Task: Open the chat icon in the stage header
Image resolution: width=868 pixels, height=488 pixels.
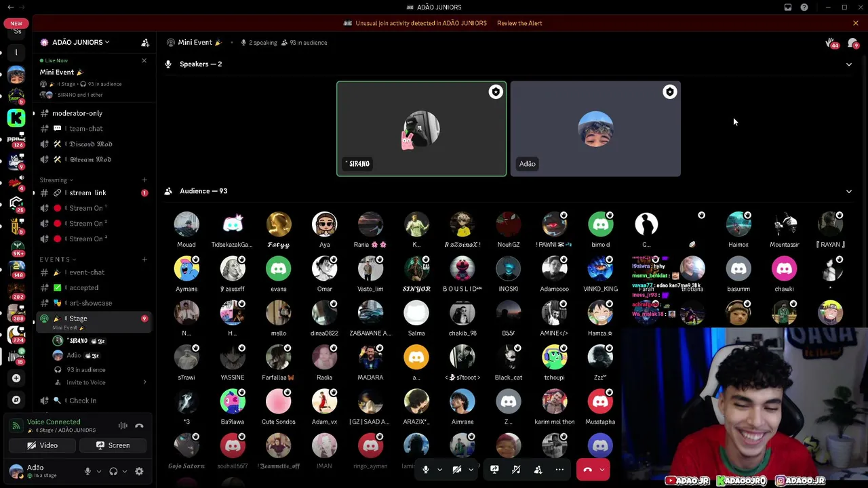Action: (x=853, y=43)
